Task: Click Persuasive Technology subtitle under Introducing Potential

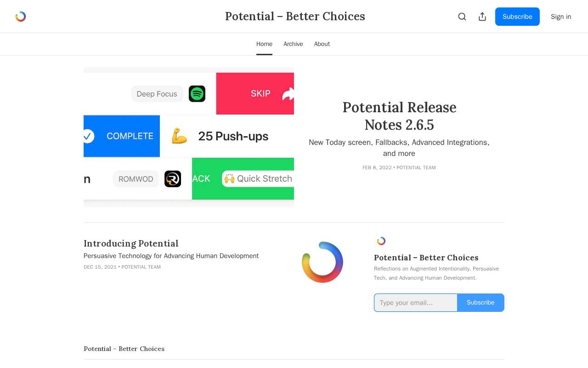Action: 171,256
